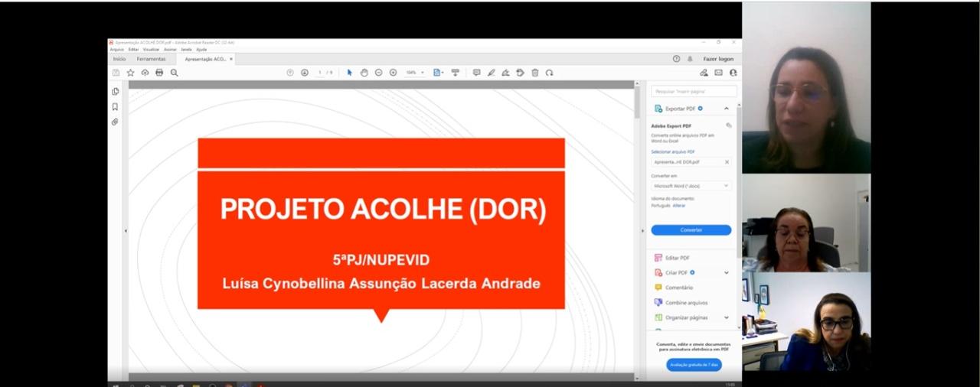Open the page thumbnails panel icon
Image resolution: width=980 pixels, height=387 pixels.
coord(115,91)
